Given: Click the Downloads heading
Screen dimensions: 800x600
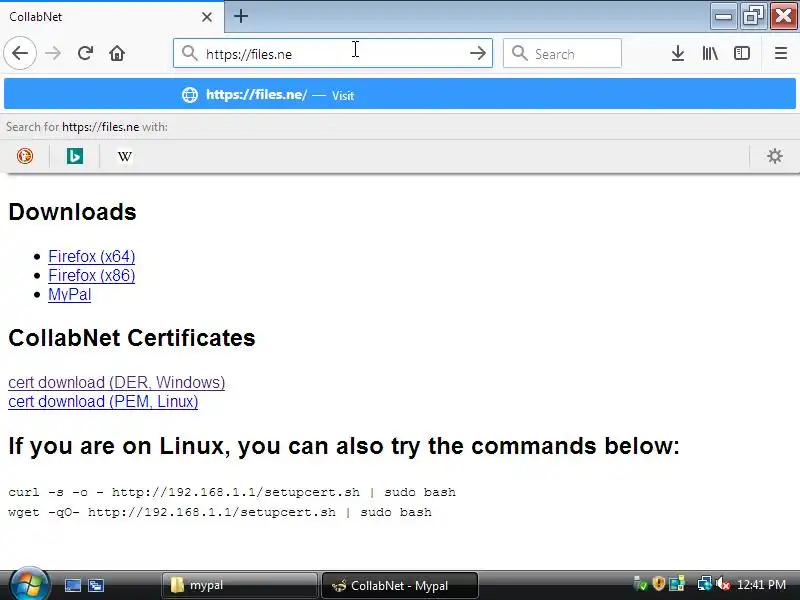Looking at the screenshot, I should 72,212.
